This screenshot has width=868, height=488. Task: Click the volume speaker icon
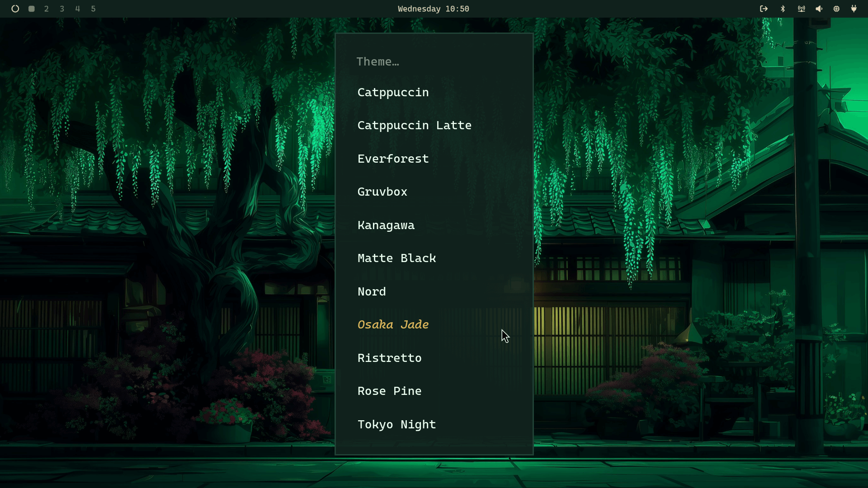tap(819, 9)
